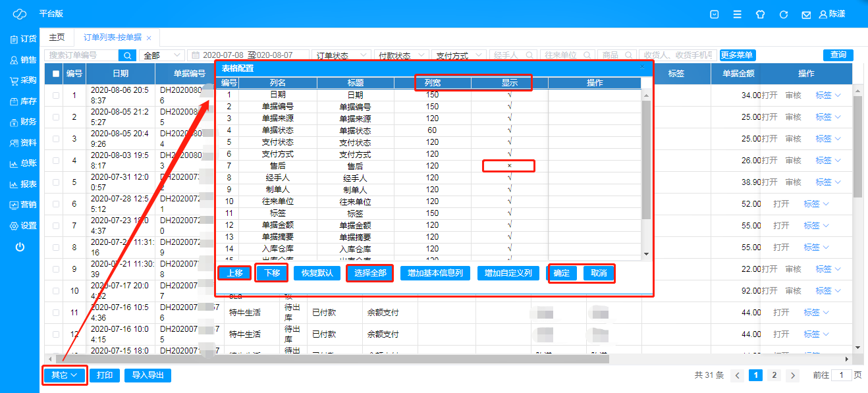Viewport: 868px width, 393px height.
Task: Open the list menu icon in top bar
Action: pos(738,14)
